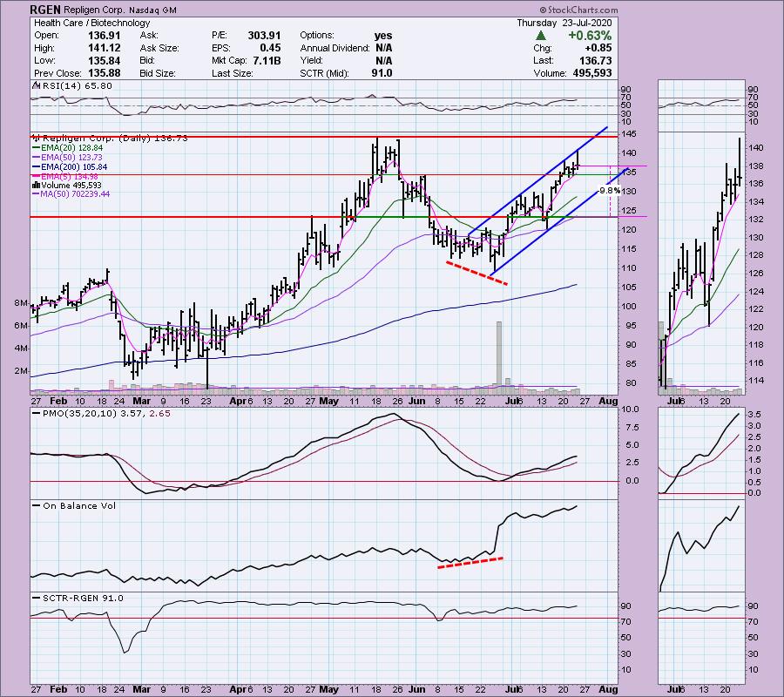Click the Last price 136.73
Screen dimensions: 784x697
pos(595,60)
